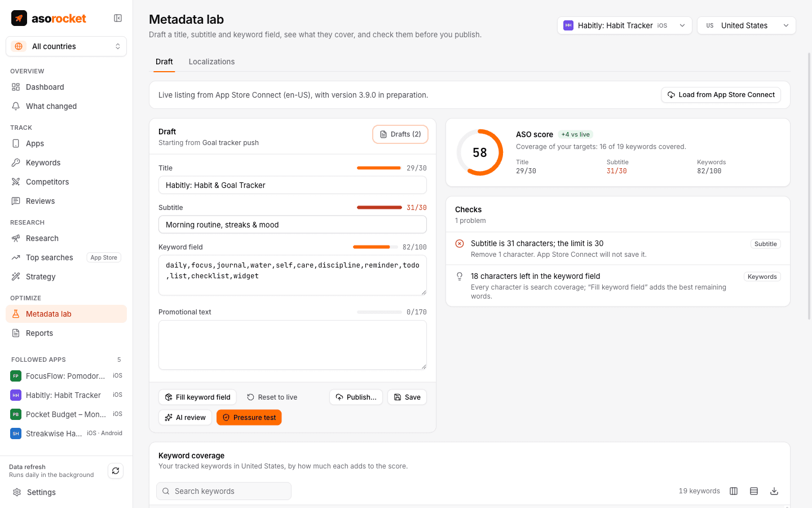Viewport: 812px width, 508px height.
Task: Start the Pressure test
Action: click(x=249, y=418)
